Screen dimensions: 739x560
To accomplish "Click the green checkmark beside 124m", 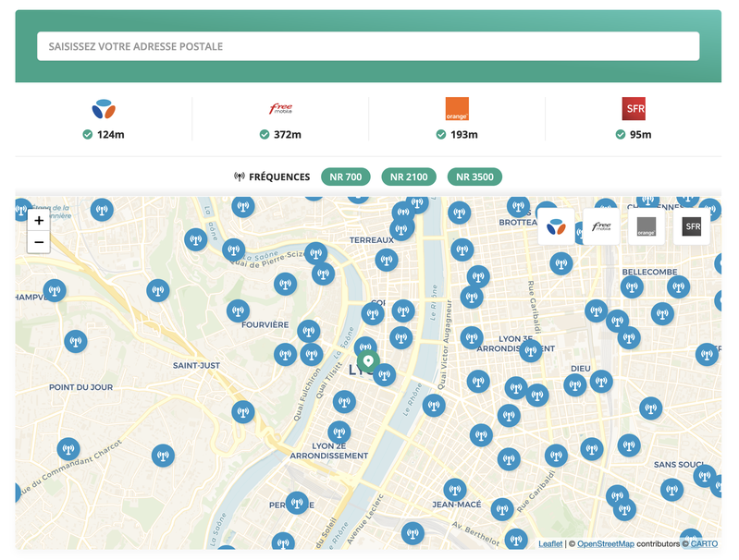I will click(87, 135).
